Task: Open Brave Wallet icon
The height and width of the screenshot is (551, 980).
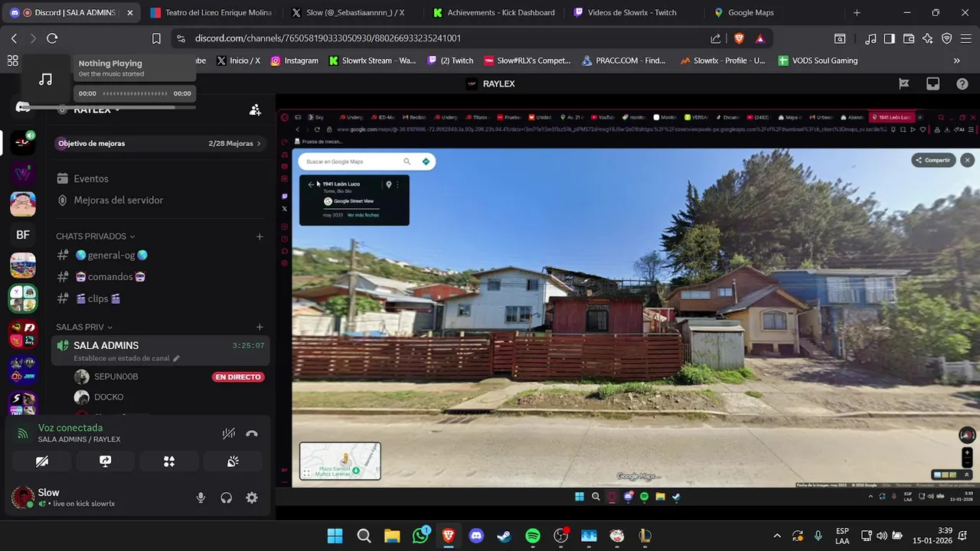Action: 909,38
